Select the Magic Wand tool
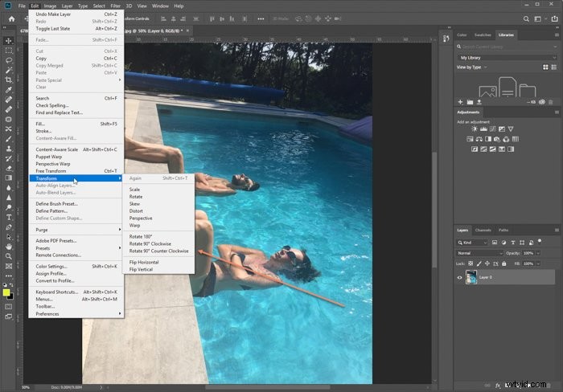Viewport: 563px width, 392px height. click(9, 70)
